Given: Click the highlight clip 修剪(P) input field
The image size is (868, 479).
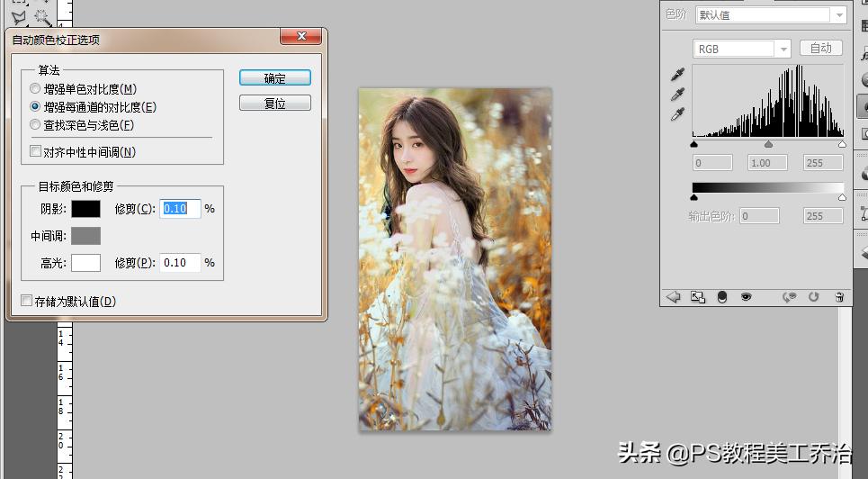Looking at the screenshot, I should 180,263.
